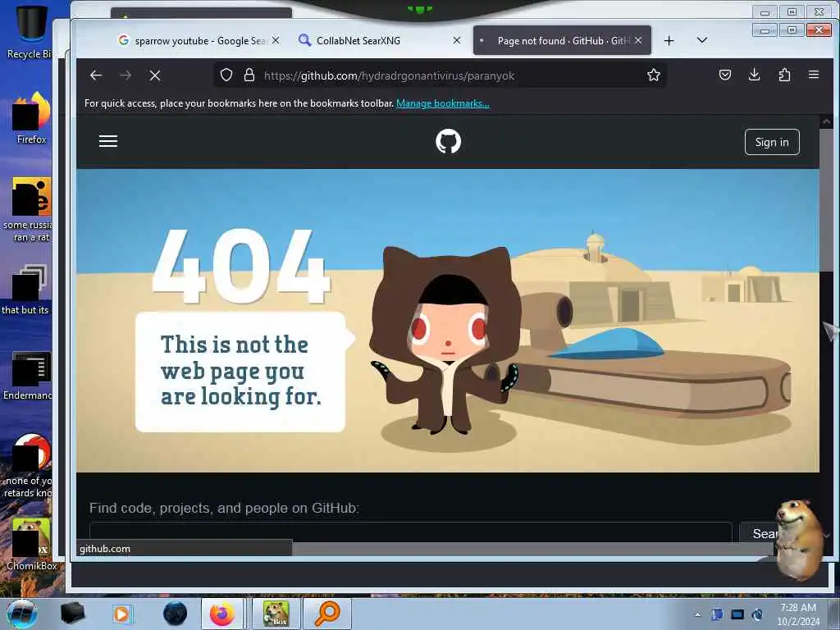
Task: Open the Windows Start menu
Action: tap(21, 614)
